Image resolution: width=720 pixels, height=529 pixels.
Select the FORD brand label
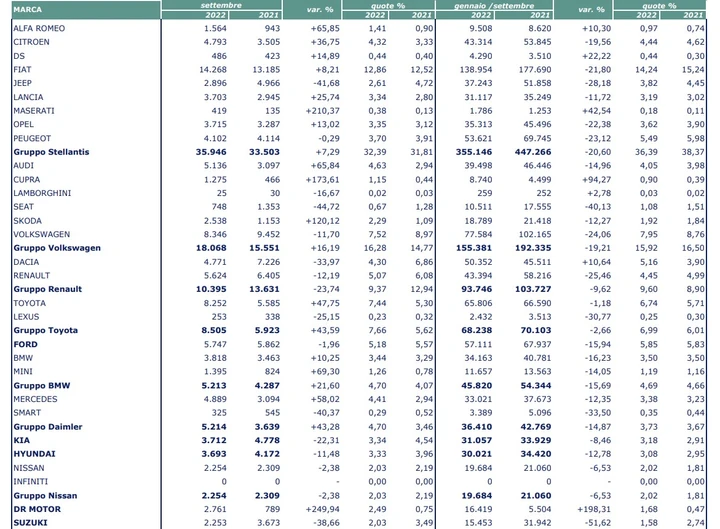pyautogui.click(x=26, y=344)
